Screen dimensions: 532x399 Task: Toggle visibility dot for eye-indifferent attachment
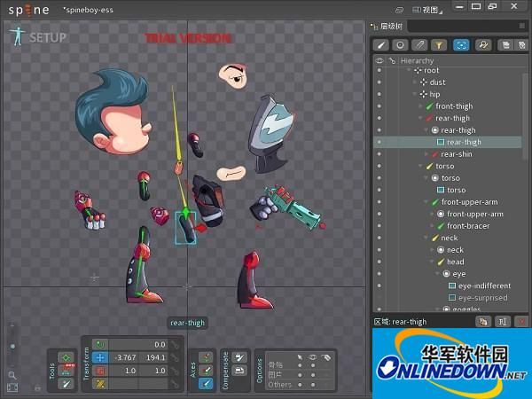pos(379,286)
